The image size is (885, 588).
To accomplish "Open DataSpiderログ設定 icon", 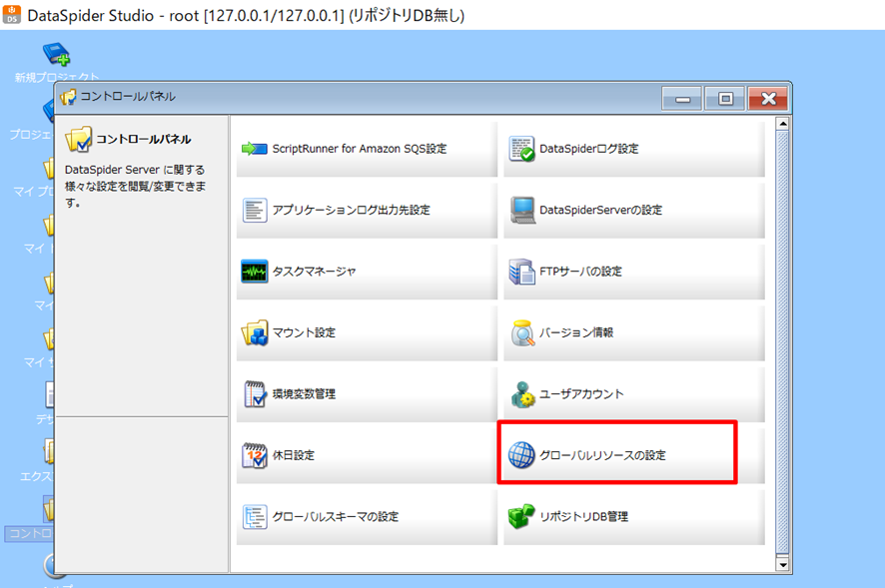I will click(521, 149).
